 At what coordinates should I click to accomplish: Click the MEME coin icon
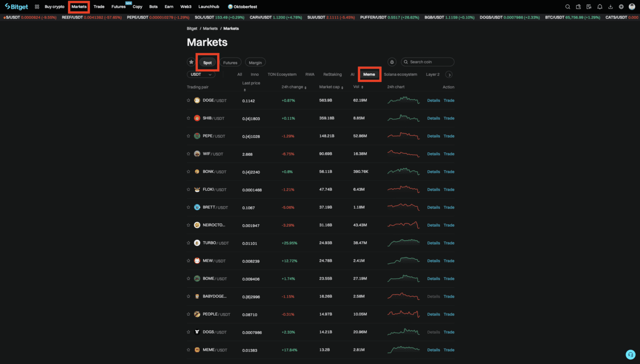197,350
